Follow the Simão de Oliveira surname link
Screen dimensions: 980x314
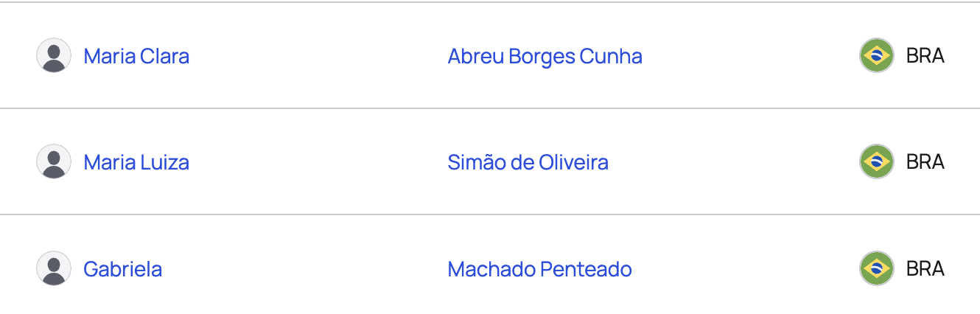(x=528, y=162)
